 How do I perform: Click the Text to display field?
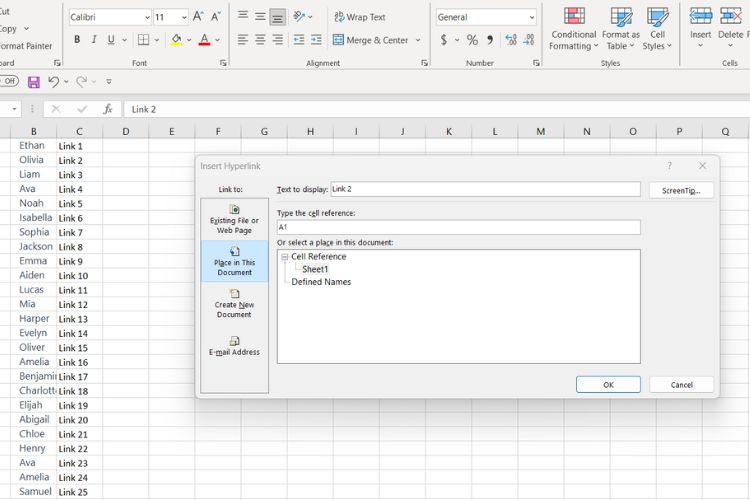pos(485,189)
